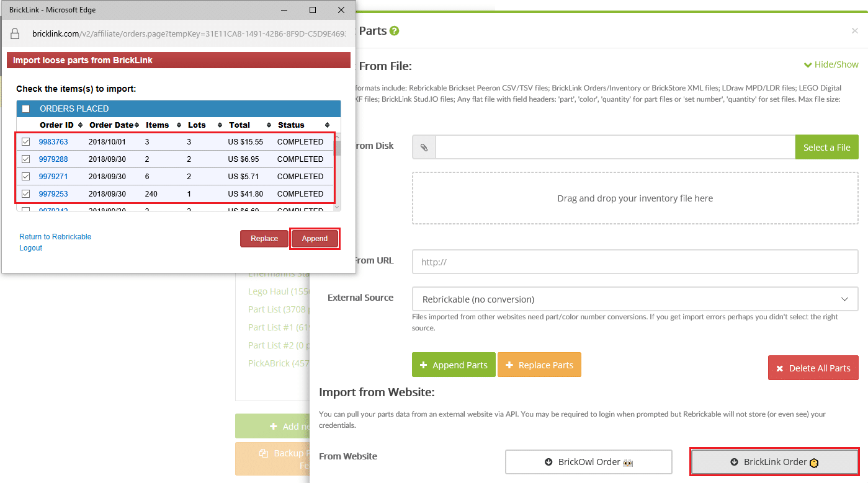Uncheck order 9979253 checkbox
The width and height of the screenshot is (868, 483).
[x=26, y=194]
